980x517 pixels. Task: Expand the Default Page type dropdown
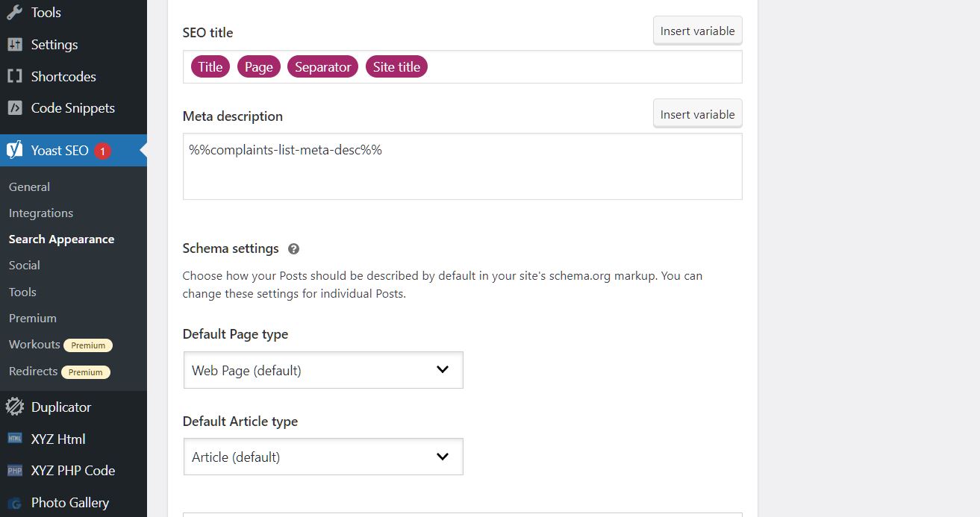coord(323,370)
